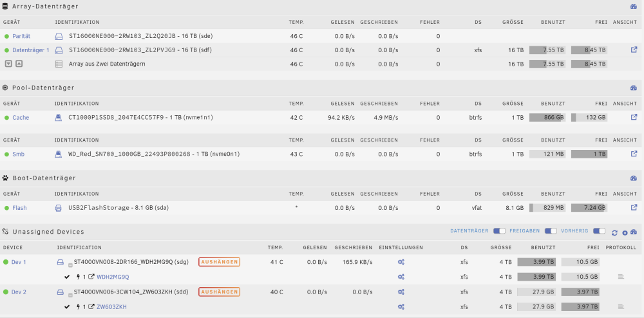
Task: Open dashboard gauge icon for Unassigned Devices
Action: click(x=634, y=232)
